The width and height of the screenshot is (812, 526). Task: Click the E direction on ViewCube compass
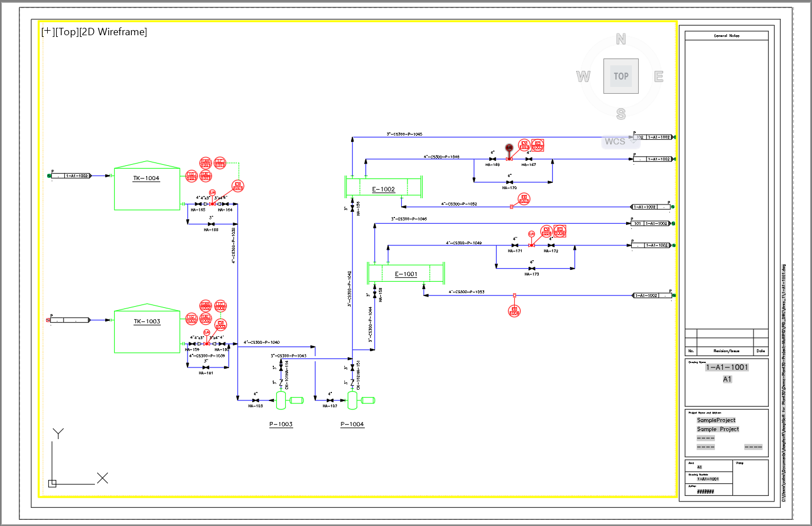pos(659,77)
